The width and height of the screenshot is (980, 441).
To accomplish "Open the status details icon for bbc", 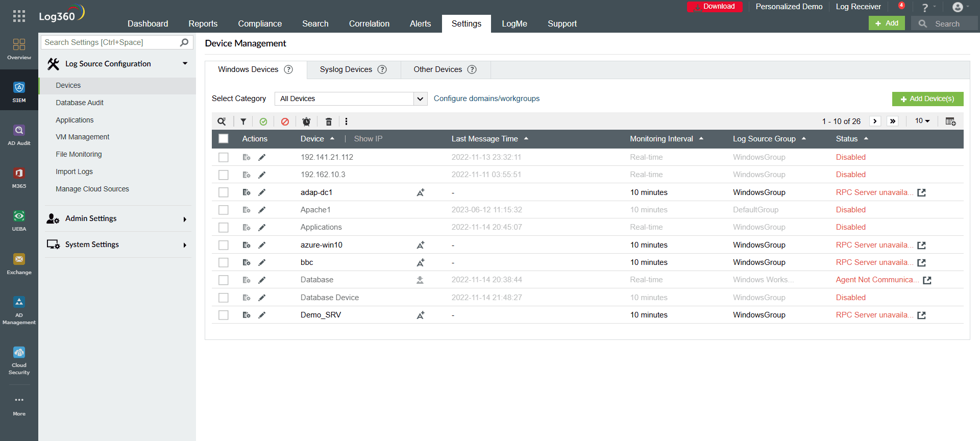I will (x=921, y=263).
